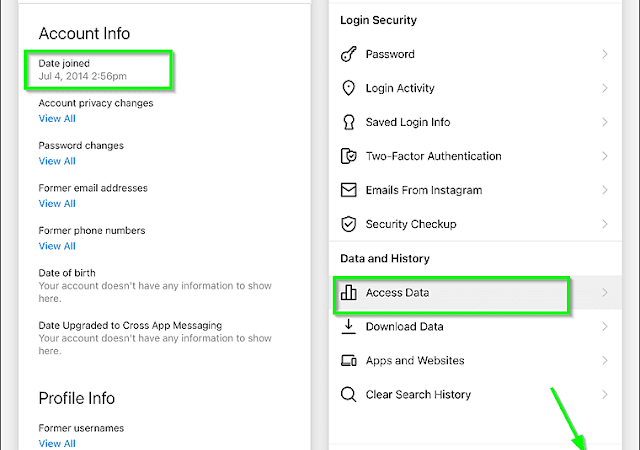Image resolution: width=640 pixels, height=450 pixels.
Task: Open the Two-Factor Authentication menu item
Action: [433, 156]
